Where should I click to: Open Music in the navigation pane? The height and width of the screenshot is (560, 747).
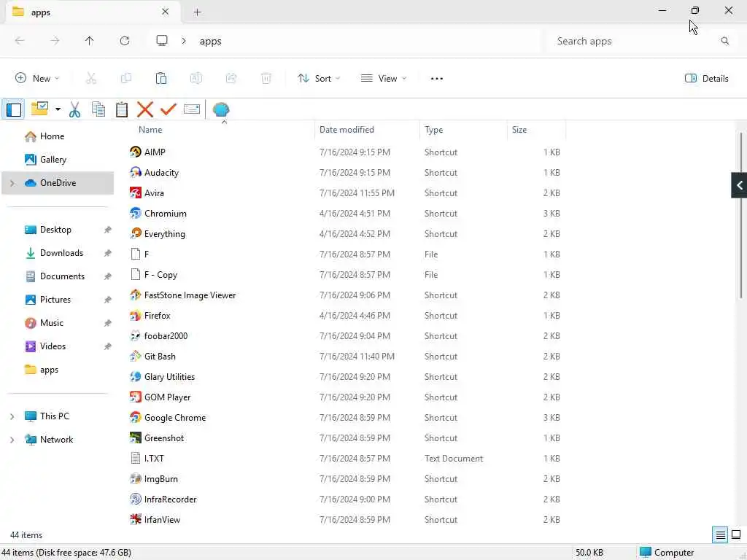tap(52, 323)
